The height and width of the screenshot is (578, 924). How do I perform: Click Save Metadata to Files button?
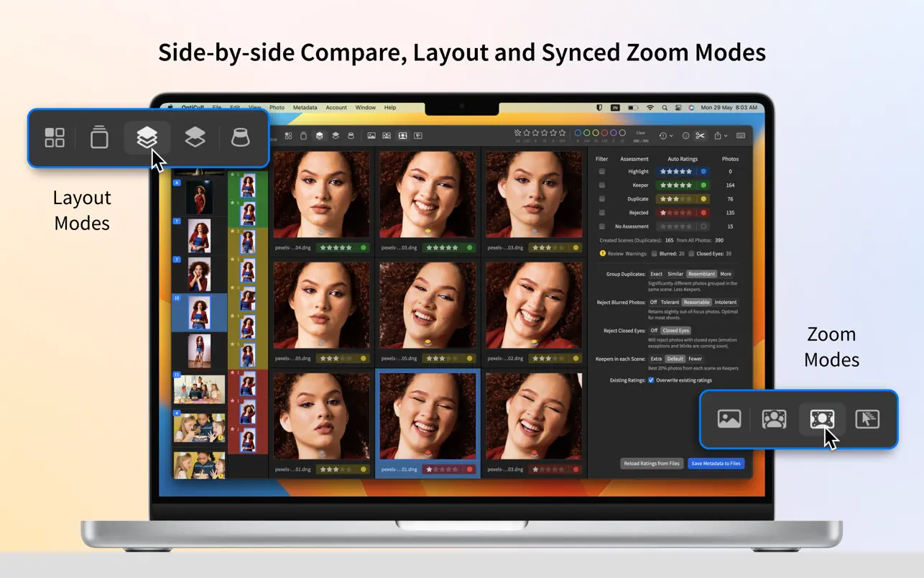coord(716,464)
